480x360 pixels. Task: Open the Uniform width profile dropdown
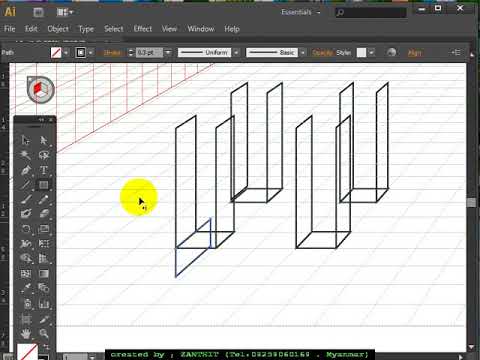tap(236, 52)
